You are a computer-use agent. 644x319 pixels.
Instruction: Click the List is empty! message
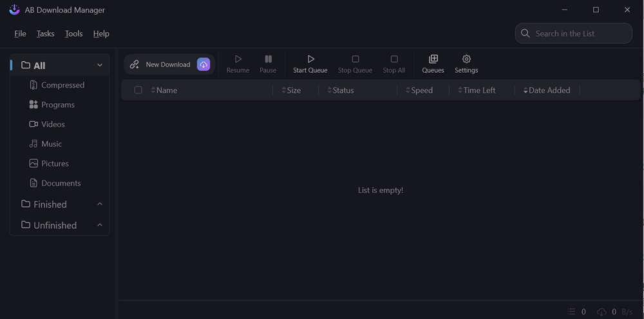(x=381, y=190)
